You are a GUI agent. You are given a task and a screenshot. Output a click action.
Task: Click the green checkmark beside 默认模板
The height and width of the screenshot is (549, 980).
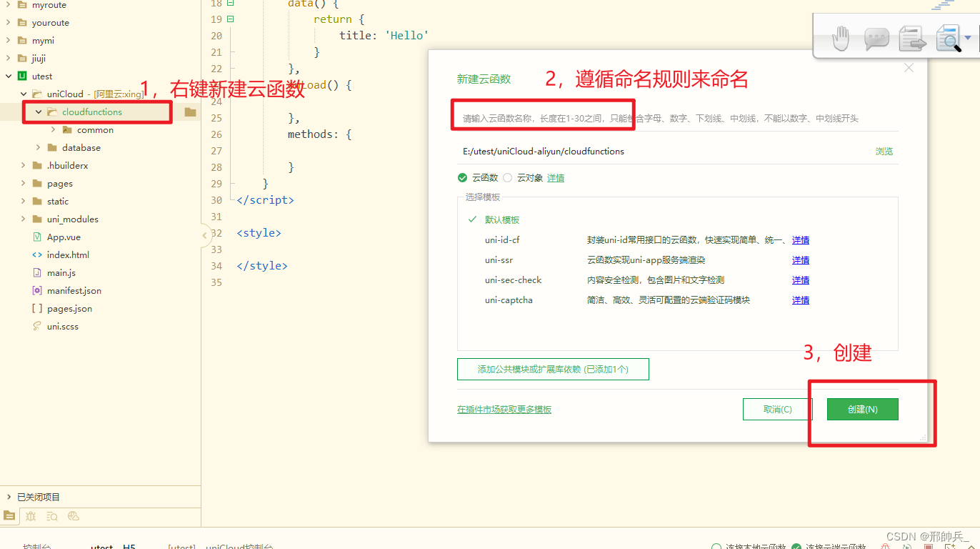click(472, 219)
